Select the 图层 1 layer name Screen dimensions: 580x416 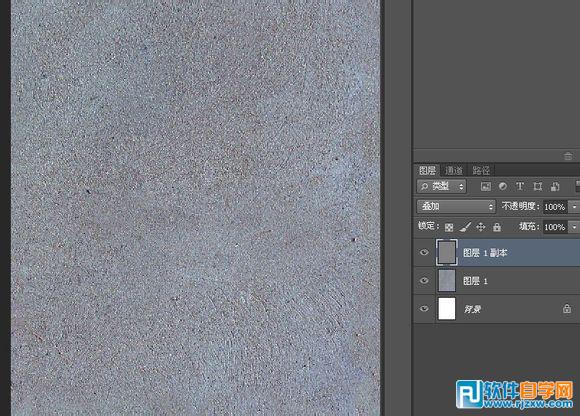475,281
